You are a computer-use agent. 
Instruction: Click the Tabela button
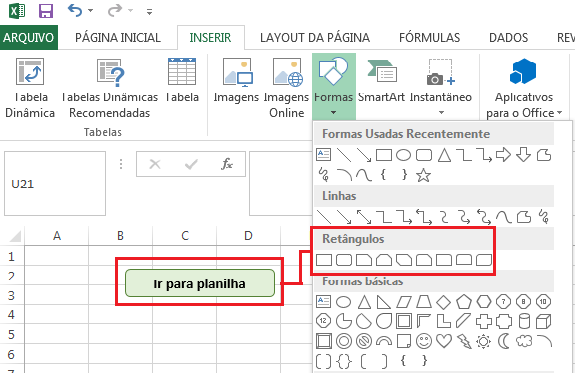pyautogui.click(x=182, y=81)
